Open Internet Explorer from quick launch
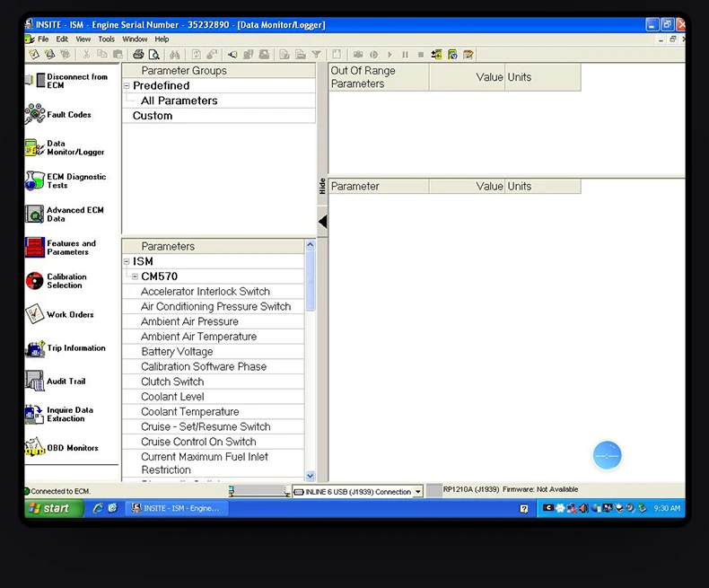 point(98,508)
